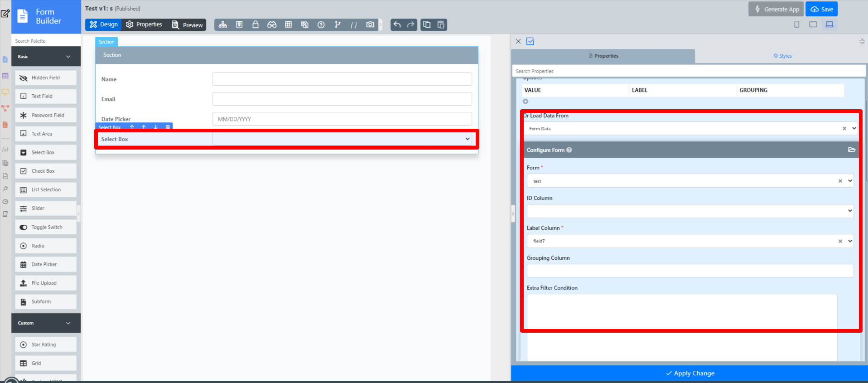868x383 pixels.
Task: Add a new option row with plus icon
Action: [x=526, y=102]
